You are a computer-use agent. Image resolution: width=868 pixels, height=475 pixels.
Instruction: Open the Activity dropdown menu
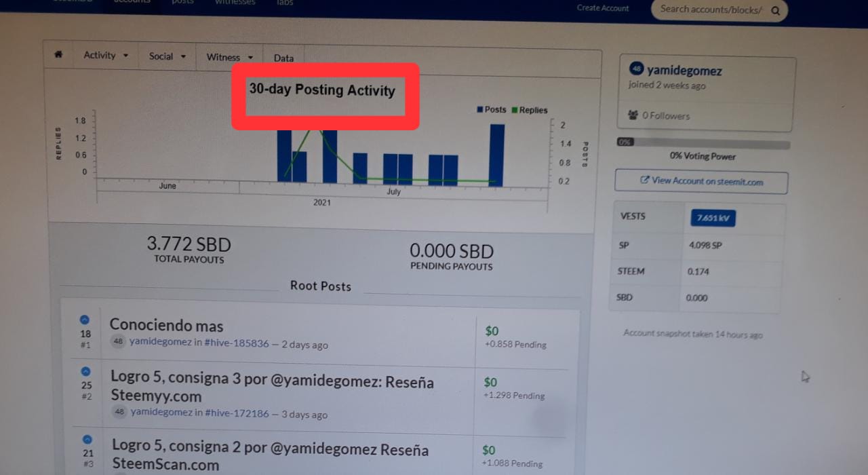(x=106, y=56)
